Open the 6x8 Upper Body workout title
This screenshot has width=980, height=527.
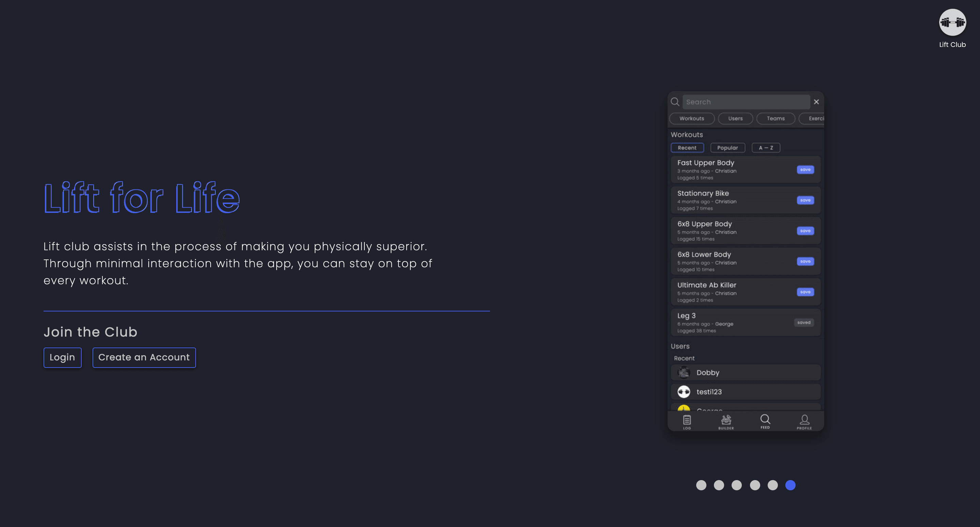[x=705, y=224]
